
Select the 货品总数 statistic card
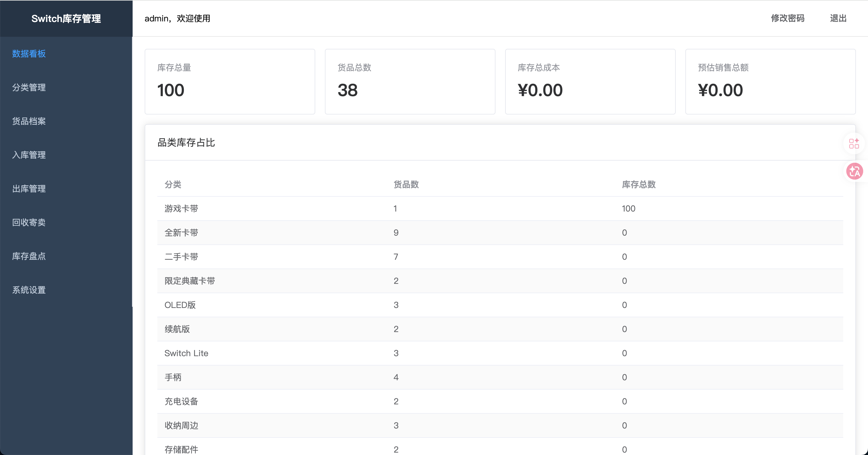410,81
